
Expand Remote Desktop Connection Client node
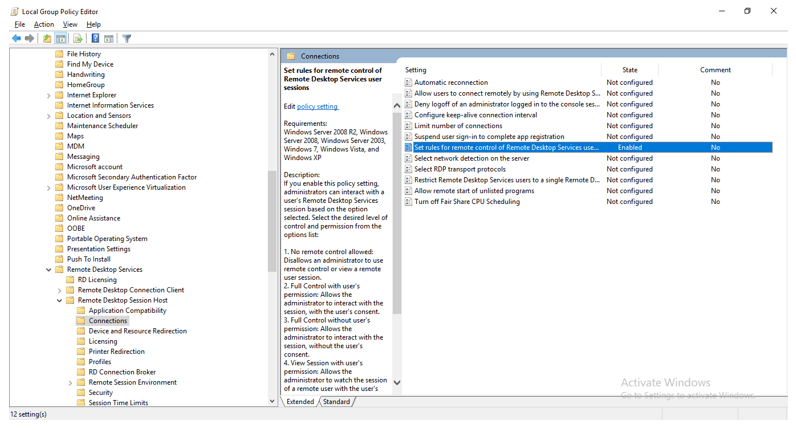[x=59, y=290]
